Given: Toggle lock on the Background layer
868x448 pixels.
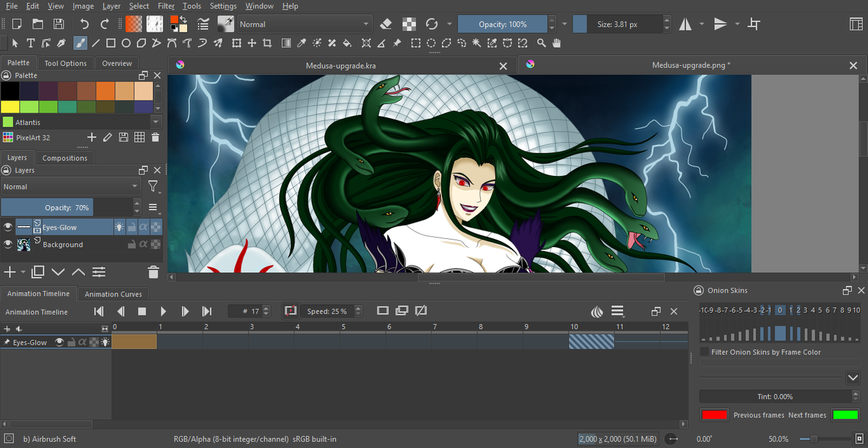Looking at the screenshot, I should [x=132, y=244].
